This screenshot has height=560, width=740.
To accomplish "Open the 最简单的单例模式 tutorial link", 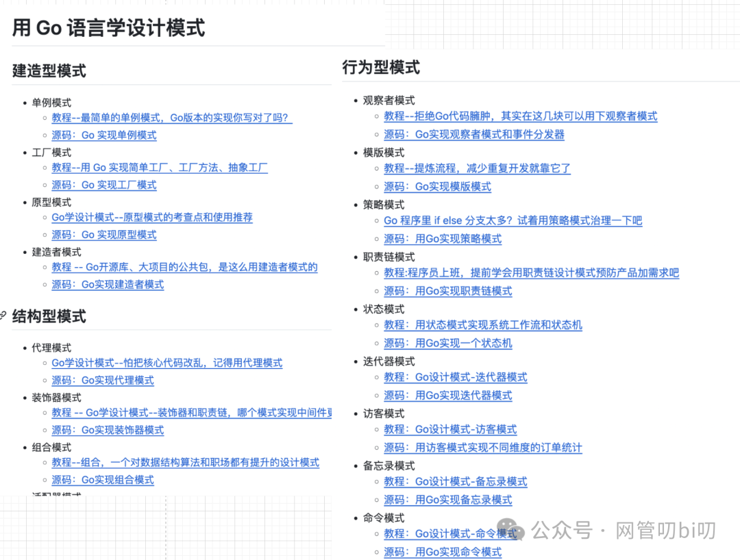I will [172, 118].
